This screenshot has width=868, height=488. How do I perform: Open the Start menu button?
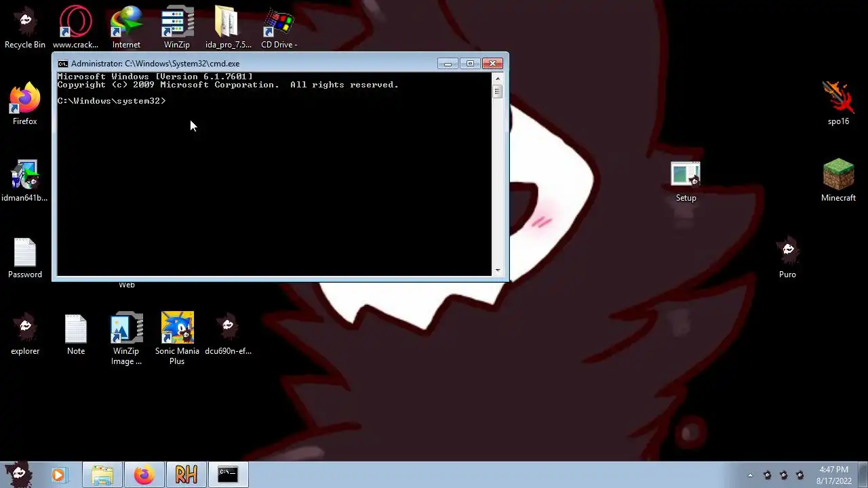pyautogui.click(x=18, y=474)
